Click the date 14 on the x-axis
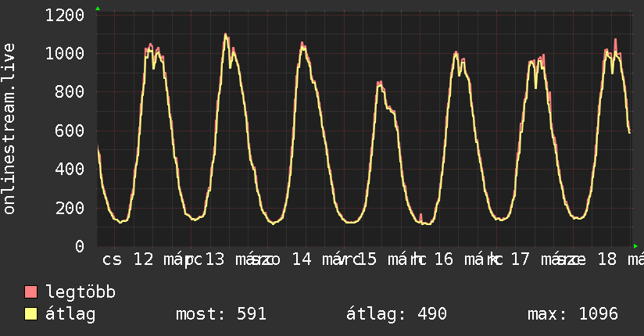 [x=302, y=259]
